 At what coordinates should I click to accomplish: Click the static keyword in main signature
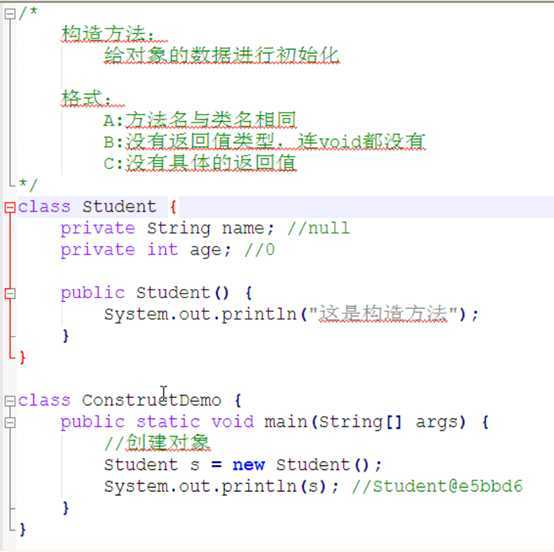[168, 422]
